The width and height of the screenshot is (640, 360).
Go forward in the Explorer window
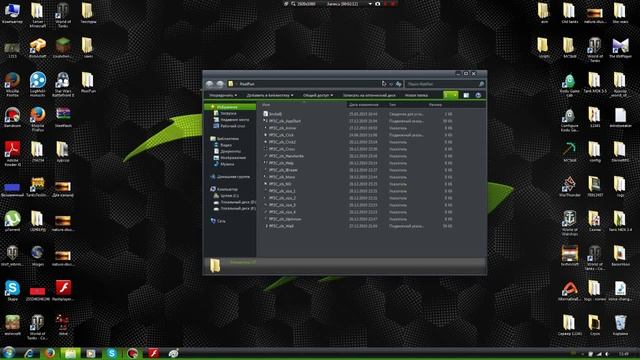tap(220, 84)
